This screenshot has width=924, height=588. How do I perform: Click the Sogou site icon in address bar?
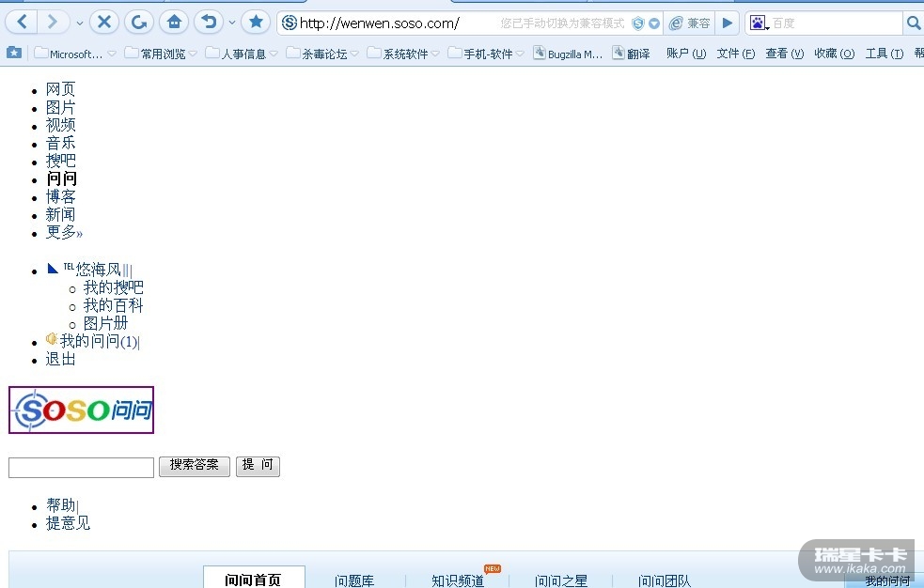(x=289, y=23)
